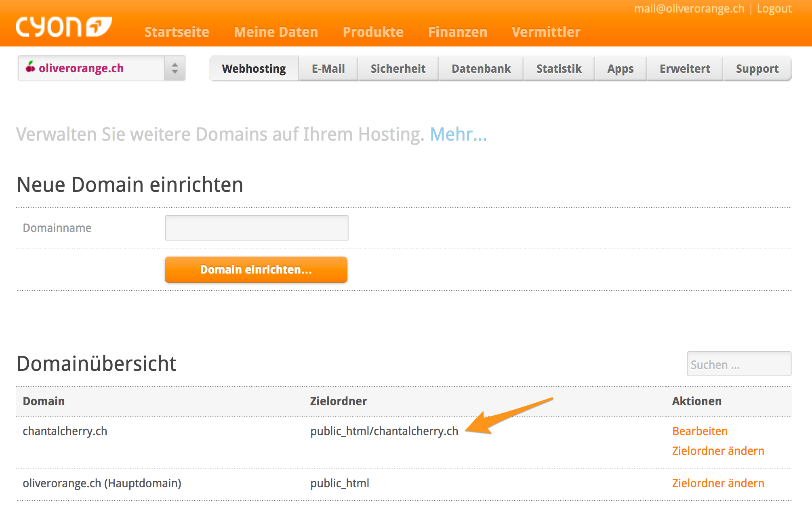Image resolution: width=812 pixels, height=520 pixels.
Task: Click the cyon logo
Action: click(x=64, y=27)
